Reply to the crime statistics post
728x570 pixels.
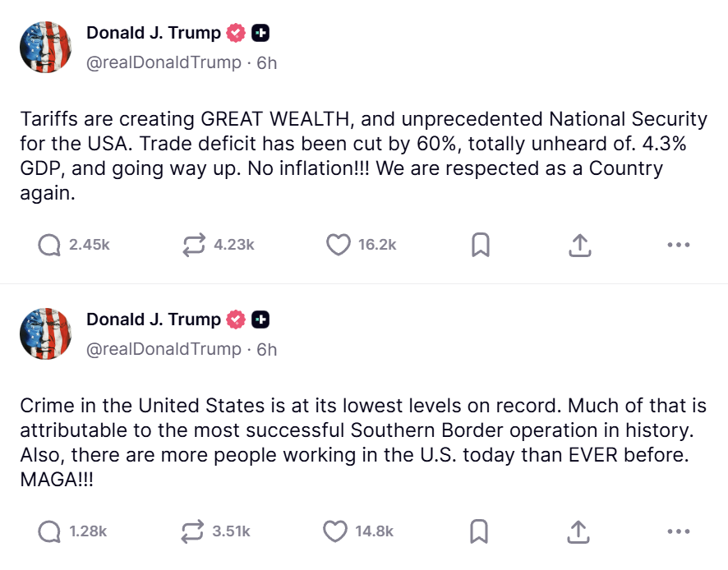[49, 531]
